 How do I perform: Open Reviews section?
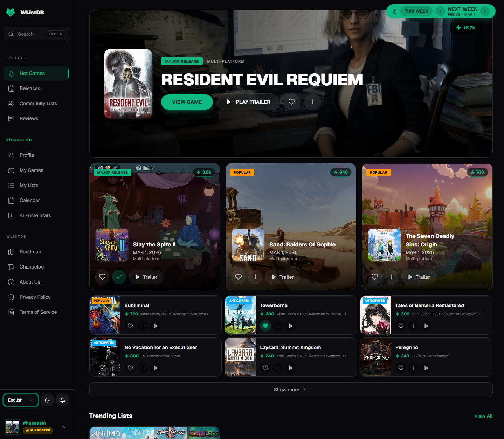click(36, 118)
